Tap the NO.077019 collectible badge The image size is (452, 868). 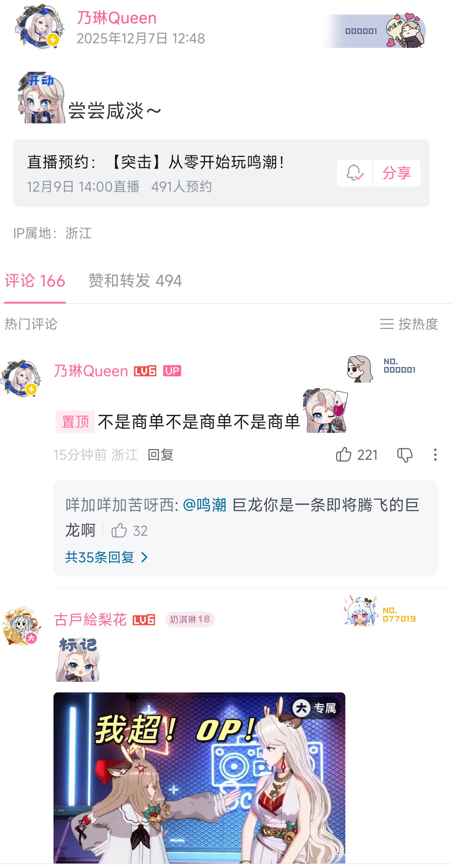point(380,611)
